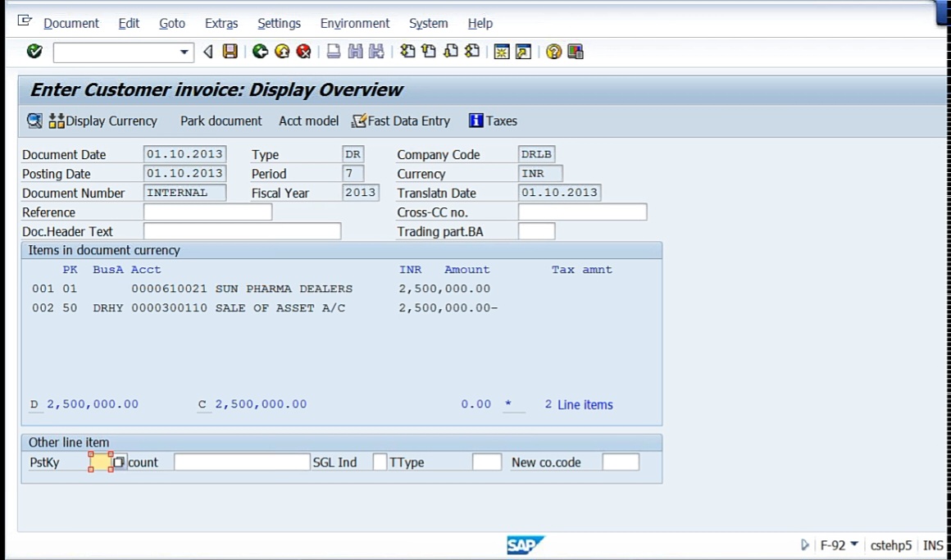Click the Taxes button
The image size is (951, 560).
coord(493,121)
